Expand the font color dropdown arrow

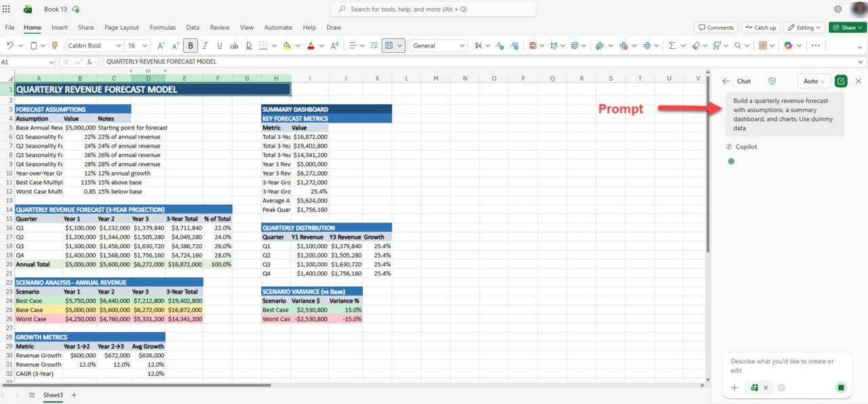click(321, 45)
